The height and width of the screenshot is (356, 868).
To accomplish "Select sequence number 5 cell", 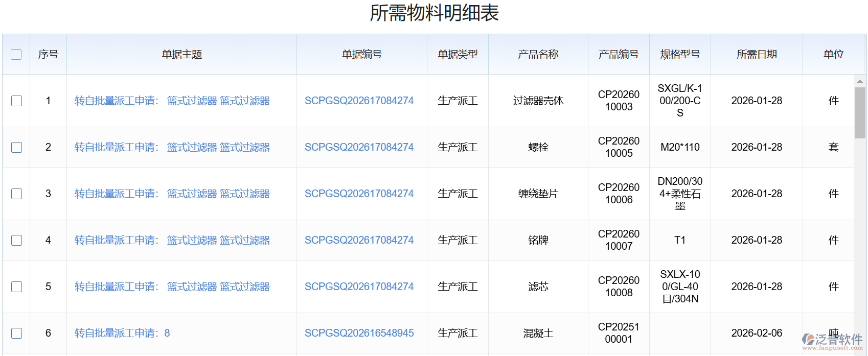I will [48, 287].
